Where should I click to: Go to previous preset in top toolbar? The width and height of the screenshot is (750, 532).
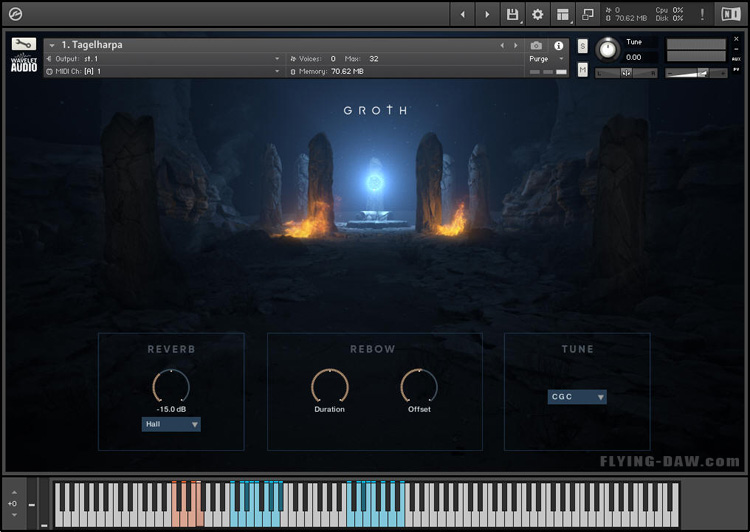tap(463, 15)
